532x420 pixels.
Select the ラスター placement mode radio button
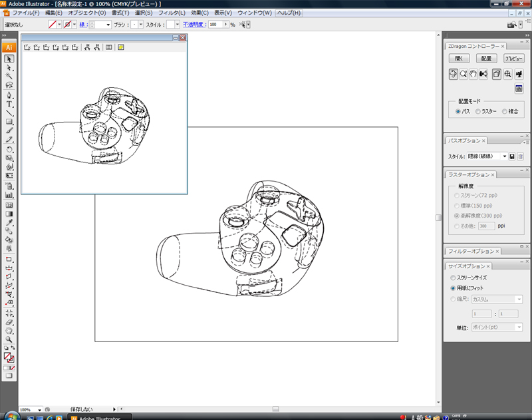click(x=479, y=111)
